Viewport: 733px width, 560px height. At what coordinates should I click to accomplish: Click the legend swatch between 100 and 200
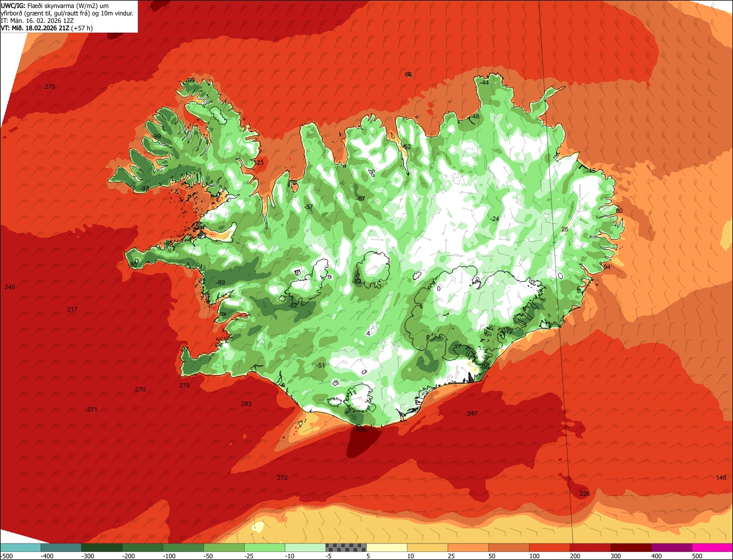coord(549,547)
